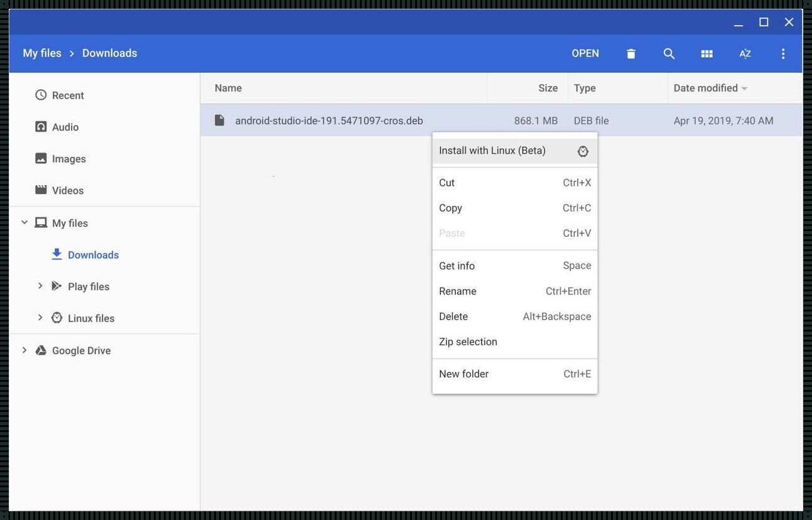Click the Apr 19, 2019, 7:40 AM date
812x520 pixels.
pyautogui.click(x=723, y=121)
